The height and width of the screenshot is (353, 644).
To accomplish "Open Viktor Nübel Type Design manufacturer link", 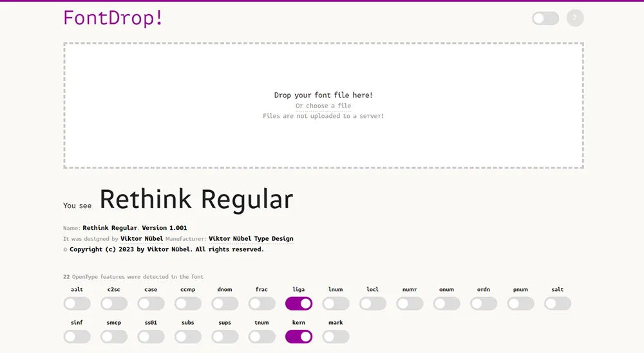I will (251, 239).
